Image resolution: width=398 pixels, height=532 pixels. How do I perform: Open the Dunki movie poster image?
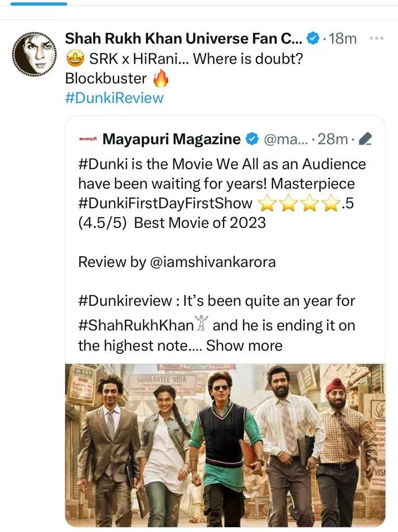[x=225, y=445]
